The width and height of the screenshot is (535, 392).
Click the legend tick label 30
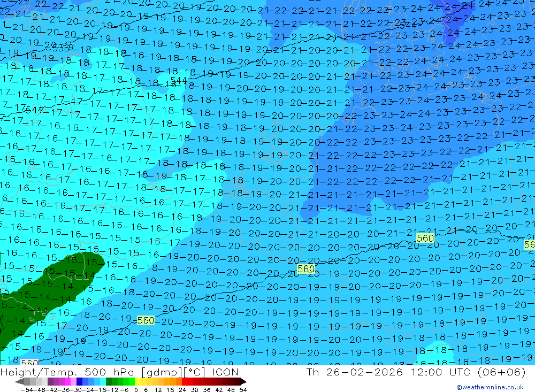coord(195,390)
